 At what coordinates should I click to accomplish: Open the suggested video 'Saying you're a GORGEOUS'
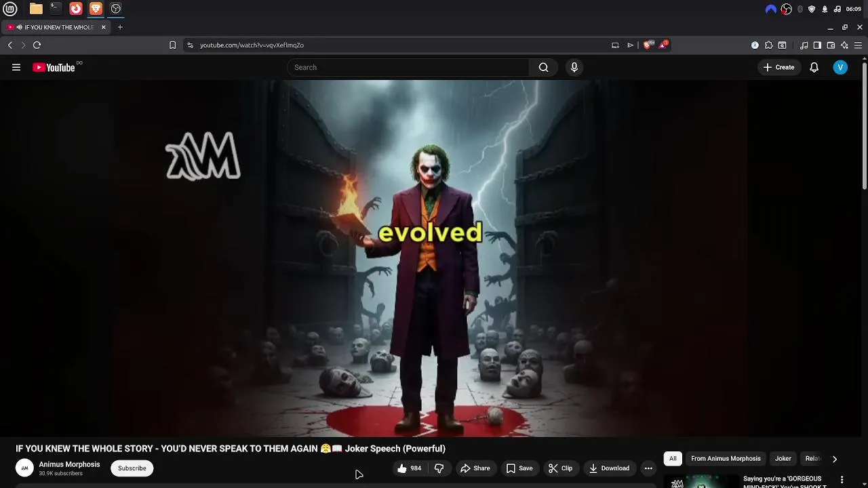click(785, 482)
